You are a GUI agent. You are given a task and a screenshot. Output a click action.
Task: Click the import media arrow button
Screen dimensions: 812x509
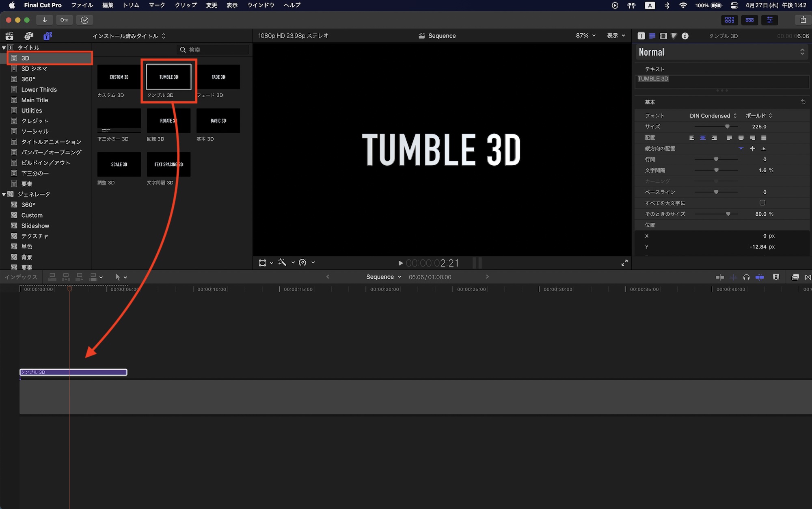click(45, 20)
